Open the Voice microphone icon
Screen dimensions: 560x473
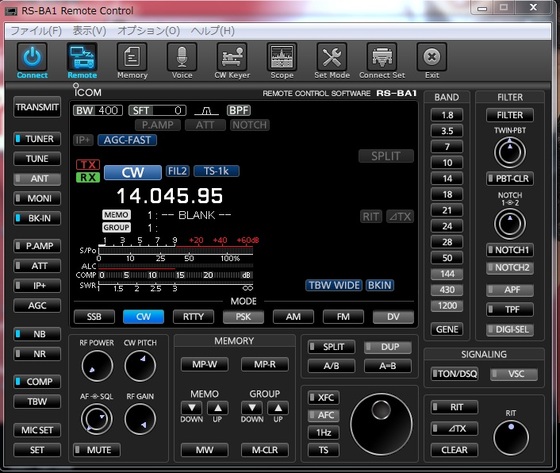point(182,57)
